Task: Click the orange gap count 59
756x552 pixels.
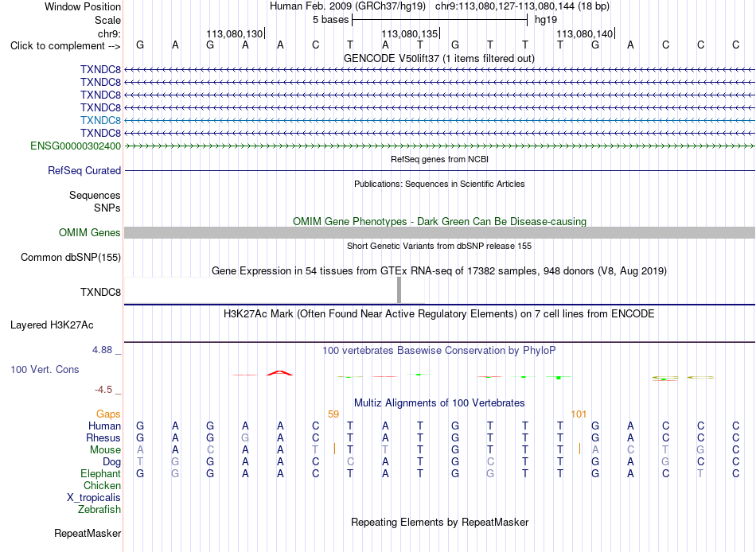Action: [x=333, y=414]
